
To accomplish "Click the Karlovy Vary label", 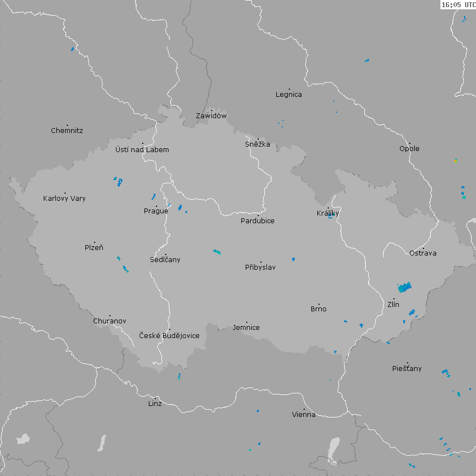I will coord(65,199).
